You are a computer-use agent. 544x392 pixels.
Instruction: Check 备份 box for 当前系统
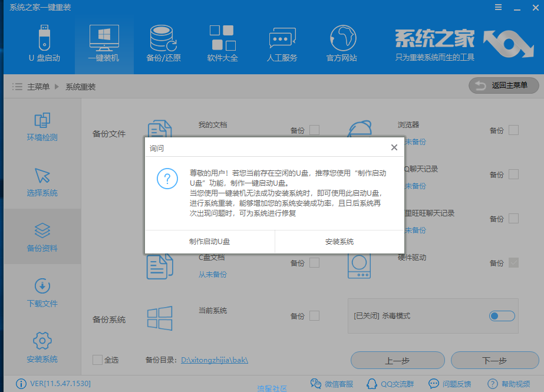point(314,316)
